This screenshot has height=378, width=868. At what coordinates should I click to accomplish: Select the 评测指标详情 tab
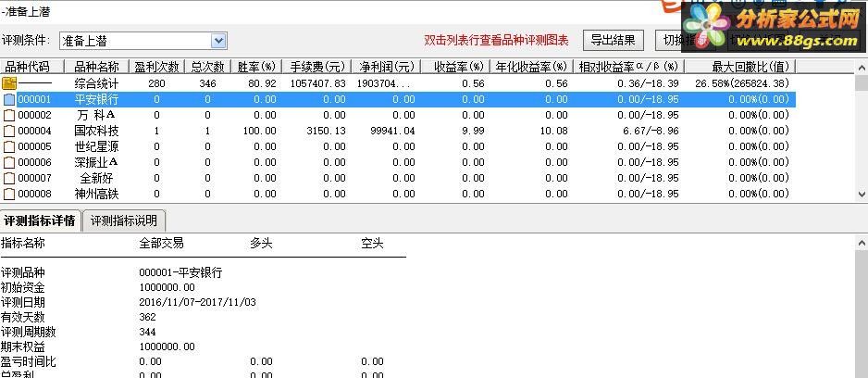[x=40, y=220]
